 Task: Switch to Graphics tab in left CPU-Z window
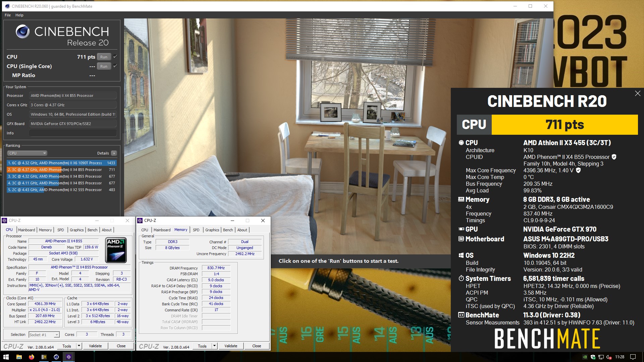tap(77, 230)
